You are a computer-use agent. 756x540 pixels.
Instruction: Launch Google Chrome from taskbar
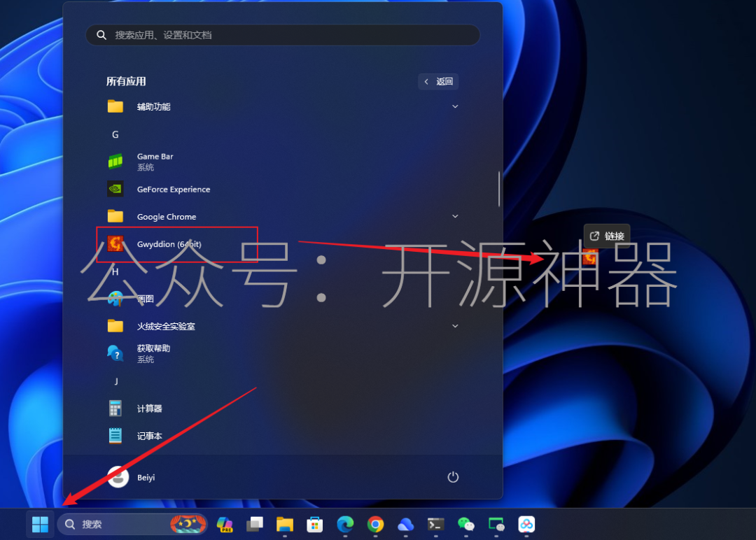pyautogui.click(x=375, y=524)
